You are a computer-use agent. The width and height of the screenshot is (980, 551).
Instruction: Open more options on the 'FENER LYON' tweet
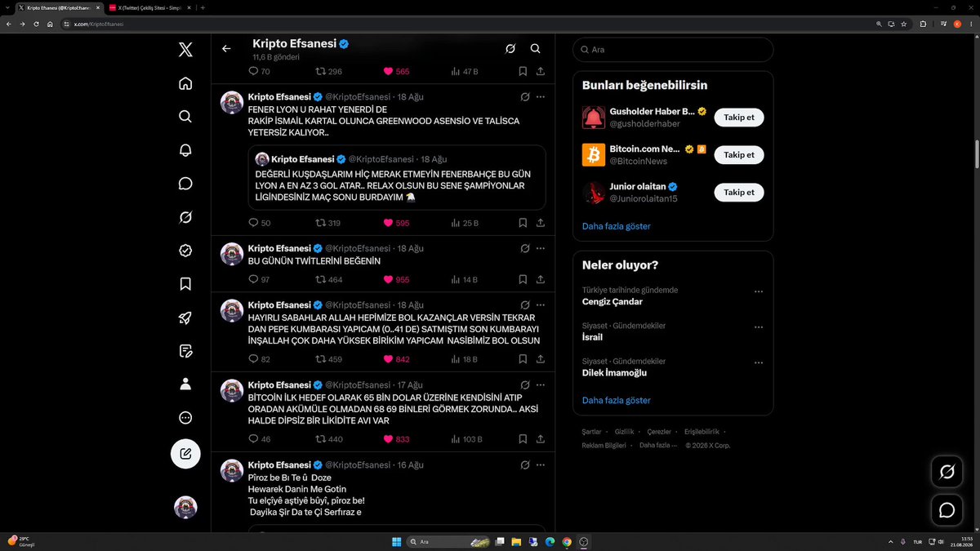point(541,96)
